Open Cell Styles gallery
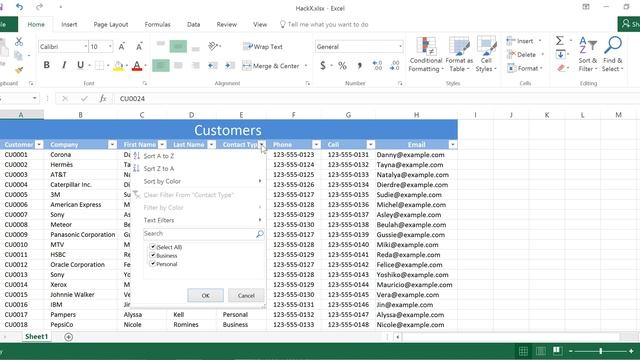 pyautogui.click(x=486, y=54)
